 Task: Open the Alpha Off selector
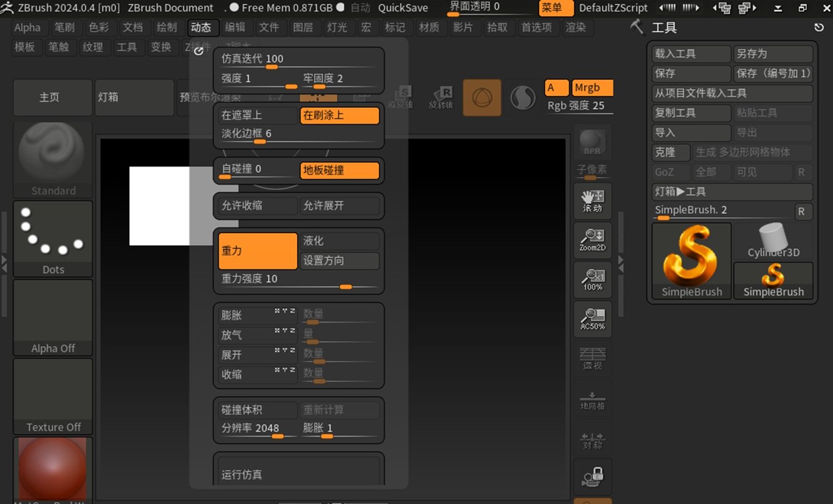click(x=53, y=317)
